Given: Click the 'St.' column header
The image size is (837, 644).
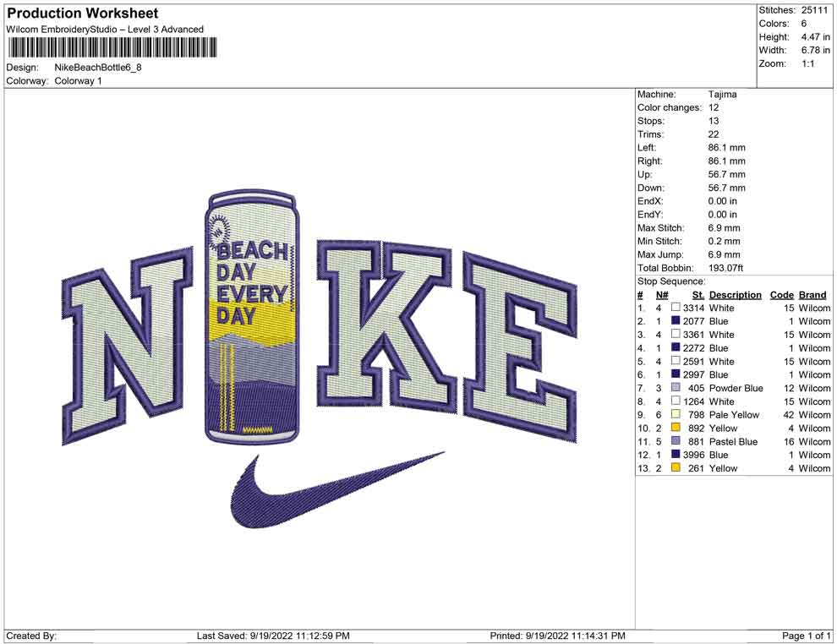Looking at the screenshot, I should (698, 295).
